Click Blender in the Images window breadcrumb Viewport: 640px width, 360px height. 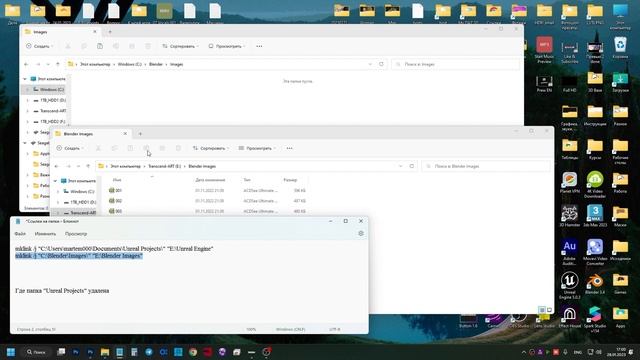click(156, 64)
